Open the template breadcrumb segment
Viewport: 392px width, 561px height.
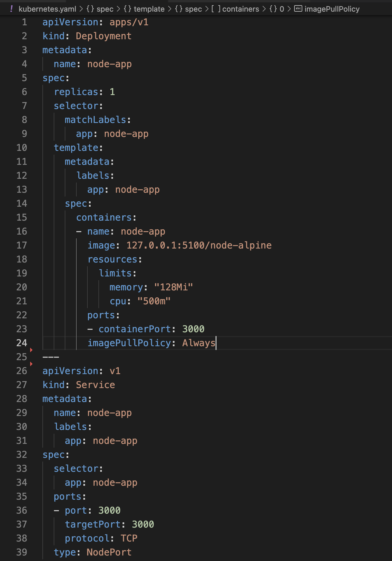click(x=149, y=9)
